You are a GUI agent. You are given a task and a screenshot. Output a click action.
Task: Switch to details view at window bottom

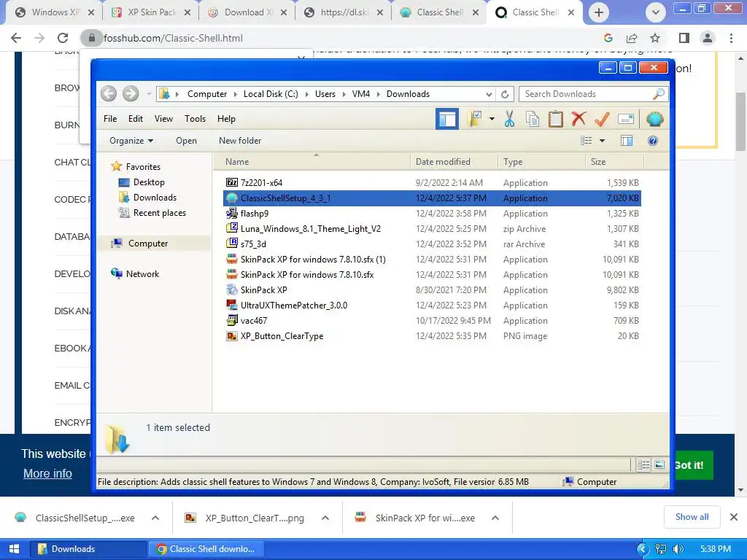click(643, 464)
